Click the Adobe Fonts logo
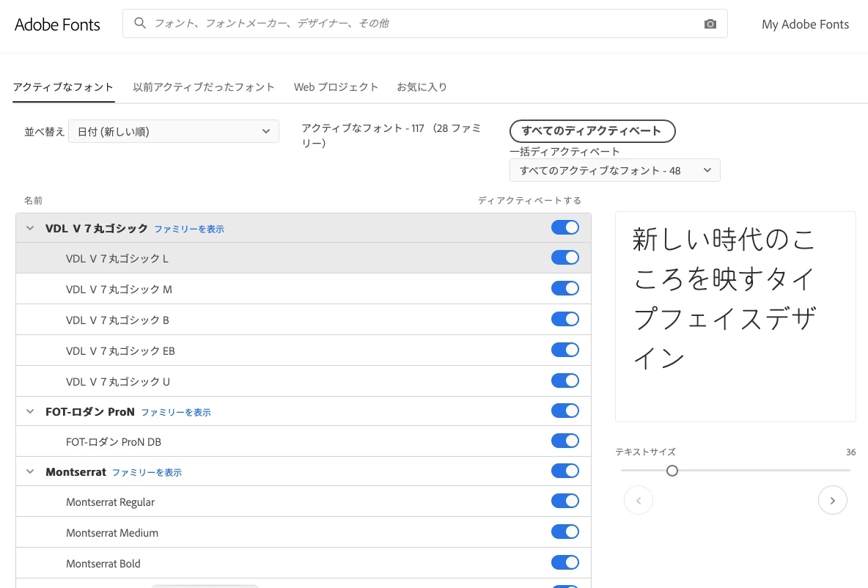Screen dimensions: 868x588 [x=58, y=24]
